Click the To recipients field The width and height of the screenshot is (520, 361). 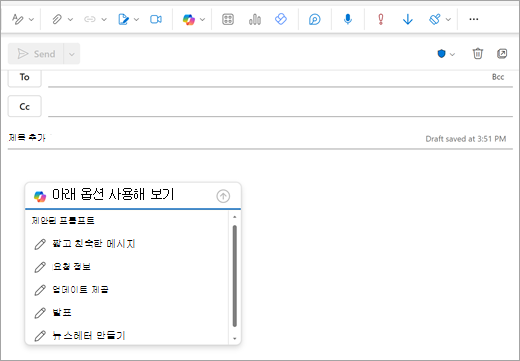[x=268, y=78]
